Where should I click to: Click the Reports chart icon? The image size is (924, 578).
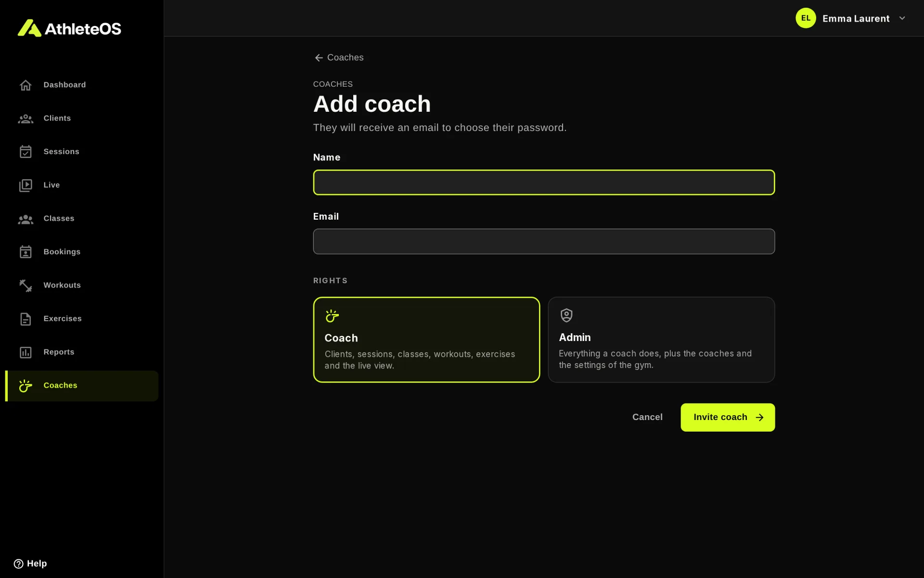26,353
